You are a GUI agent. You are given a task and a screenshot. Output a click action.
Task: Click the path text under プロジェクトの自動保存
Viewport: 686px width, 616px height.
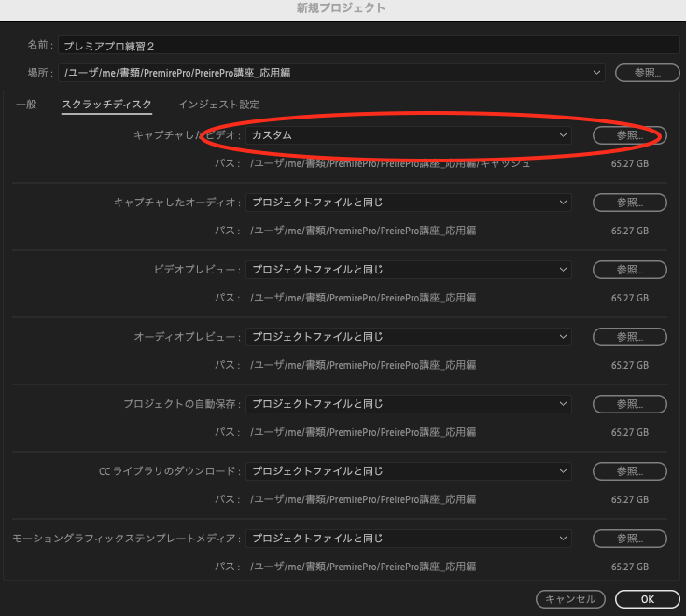(x=363, y=432)
